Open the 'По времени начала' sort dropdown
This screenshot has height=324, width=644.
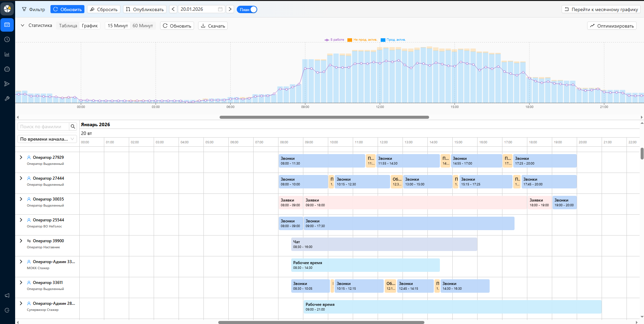(47, 139)
